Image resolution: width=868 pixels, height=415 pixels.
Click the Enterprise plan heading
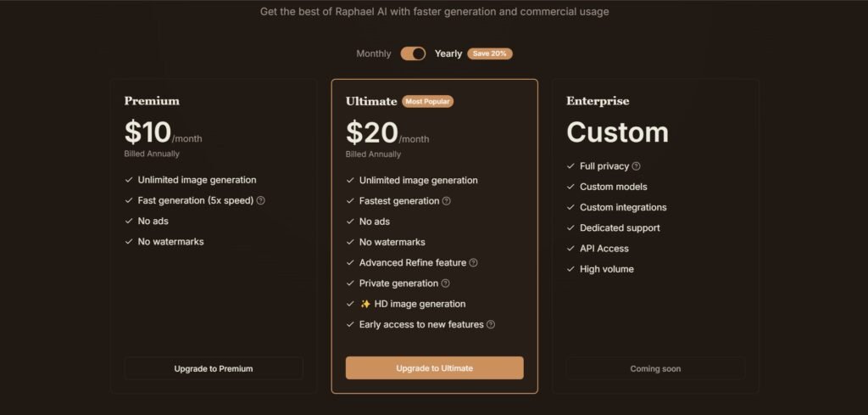coord(598,101)
